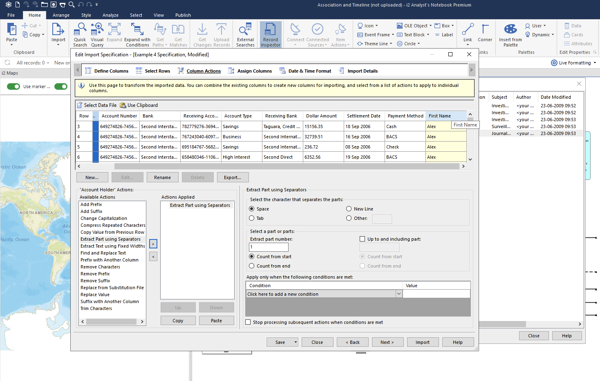The image size is (600, 381).
Task: Expand the Event Frame dropdown
Action: 393,34
